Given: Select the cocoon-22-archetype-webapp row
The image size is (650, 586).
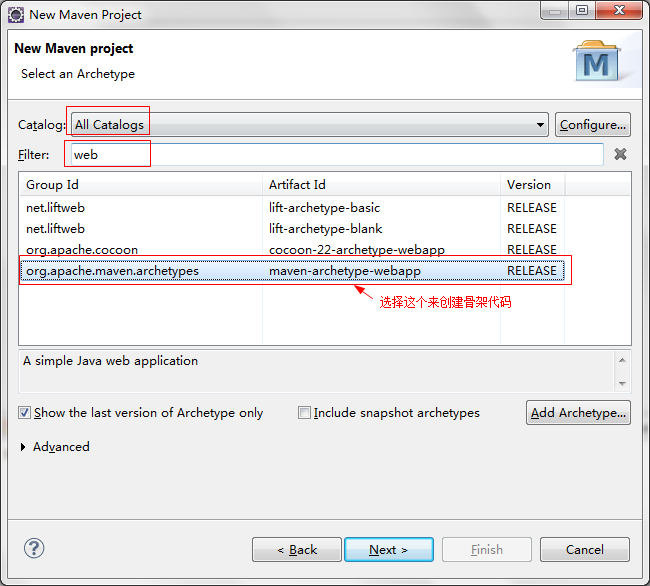Looking at the screenshot, I should click(292, 250).
